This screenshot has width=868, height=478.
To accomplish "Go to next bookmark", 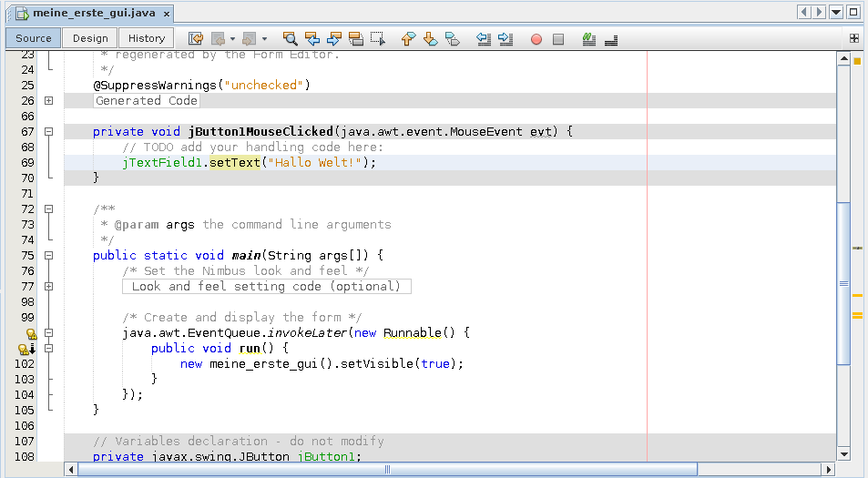I will click(x=430, y=38).
